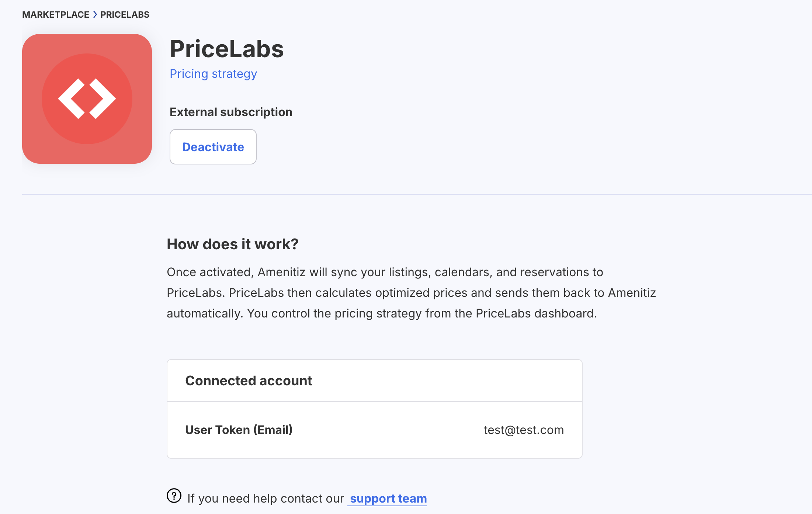
Task: Click the Connected account card header
Action: (x=249, y=381)
